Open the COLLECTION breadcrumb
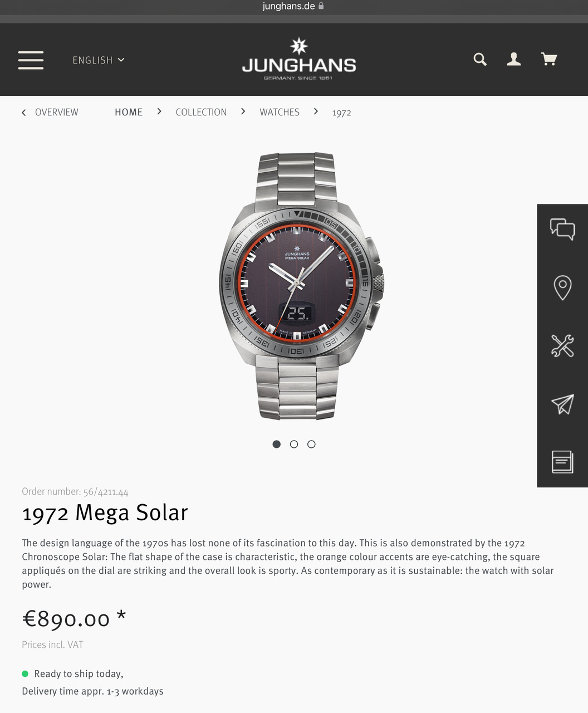The width and height of the screenshot is (588, 713). [201, 112]
